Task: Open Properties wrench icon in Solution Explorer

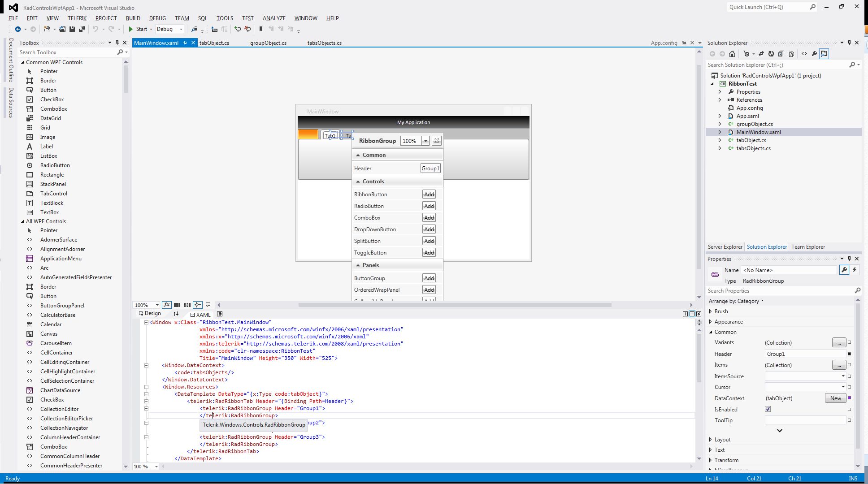Action: (x=814, y=54)
